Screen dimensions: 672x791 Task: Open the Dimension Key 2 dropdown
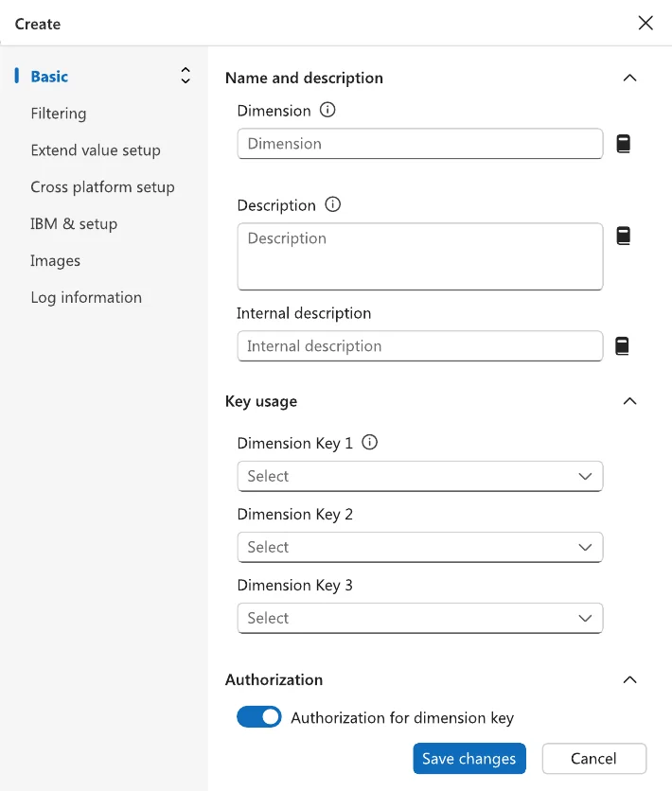click(420, 547)
